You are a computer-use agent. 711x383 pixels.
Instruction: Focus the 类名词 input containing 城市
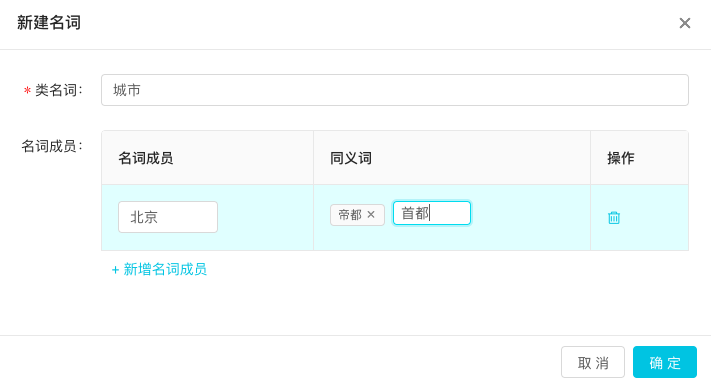click(x=394, y=90)
